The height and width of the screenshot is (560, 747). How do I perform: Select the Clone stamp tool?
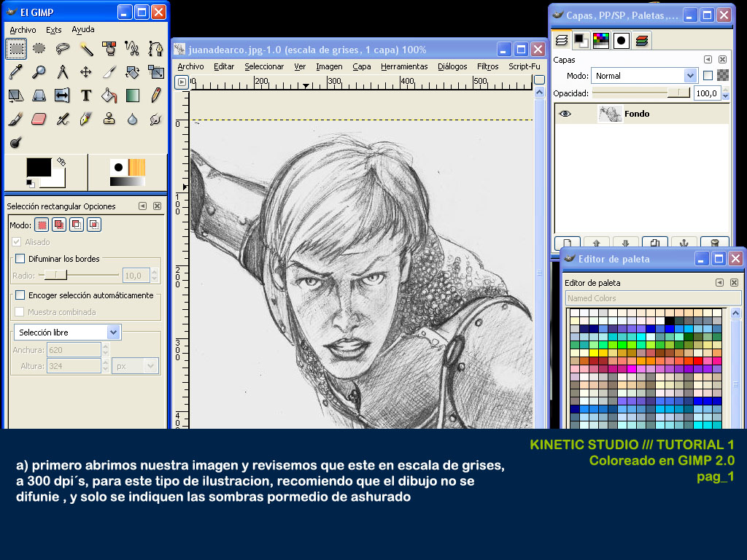[x=109, y=119]
